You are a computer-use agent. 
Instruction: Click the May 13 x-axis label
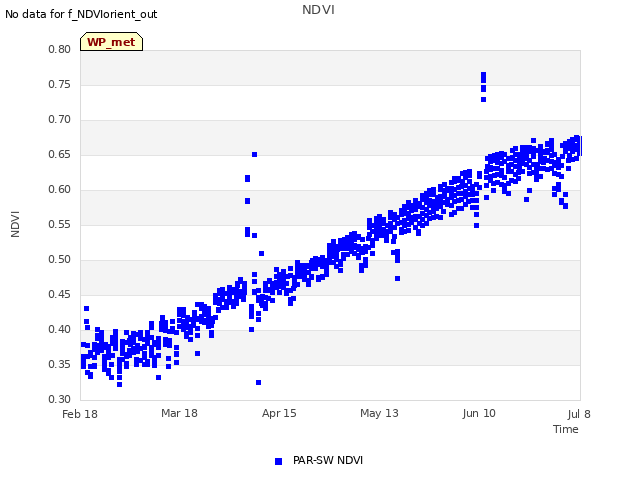379,413
